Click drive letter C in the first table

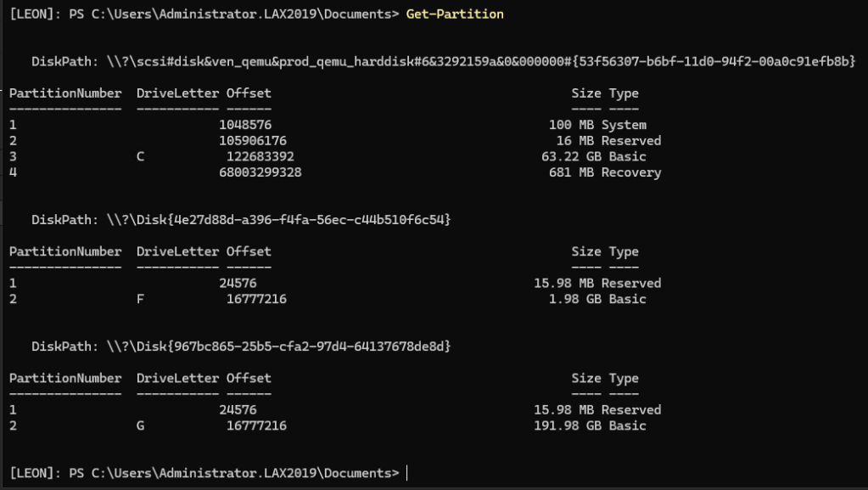[140, 157]
